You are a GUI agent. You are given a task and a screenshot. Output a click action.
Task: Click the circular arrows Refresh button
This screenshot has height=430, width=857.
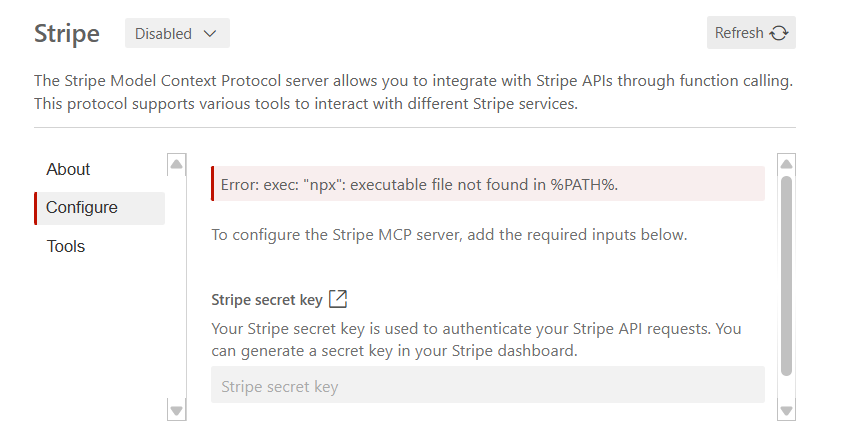(751, 33)
